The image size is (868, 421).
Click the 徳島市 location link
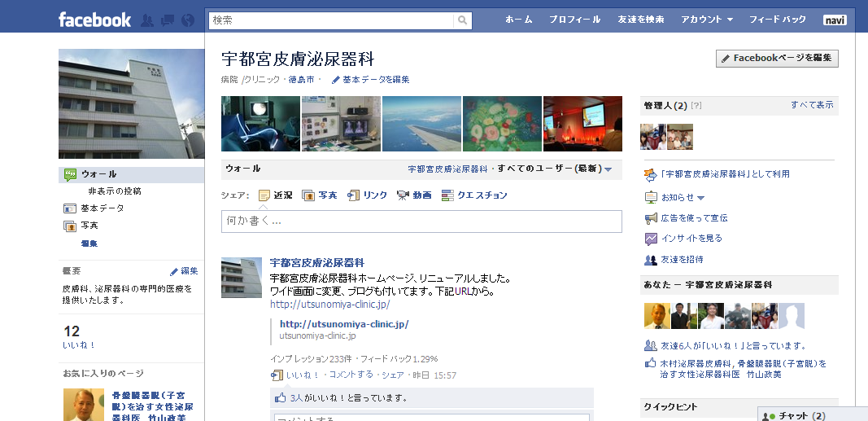point(301,80)
